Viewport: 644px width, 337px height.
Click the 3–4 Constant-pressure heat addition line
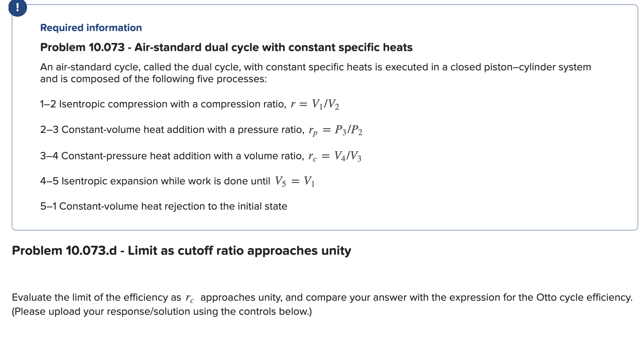click(201, 156)
